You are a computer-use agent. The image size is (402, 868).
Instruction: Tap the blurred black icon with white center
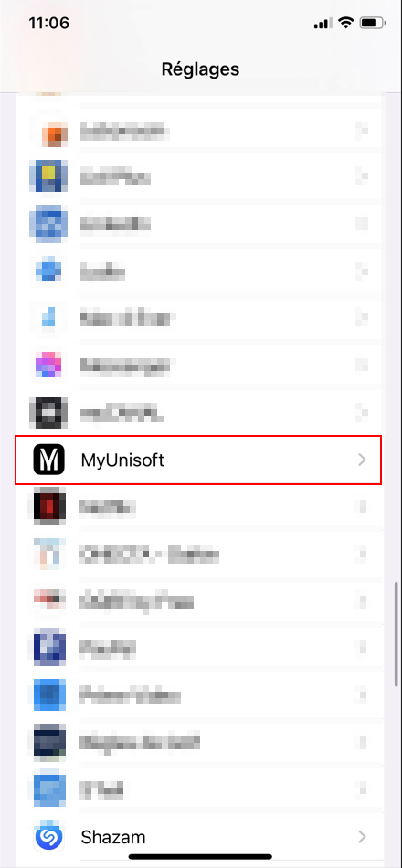[x=48, y=412]
